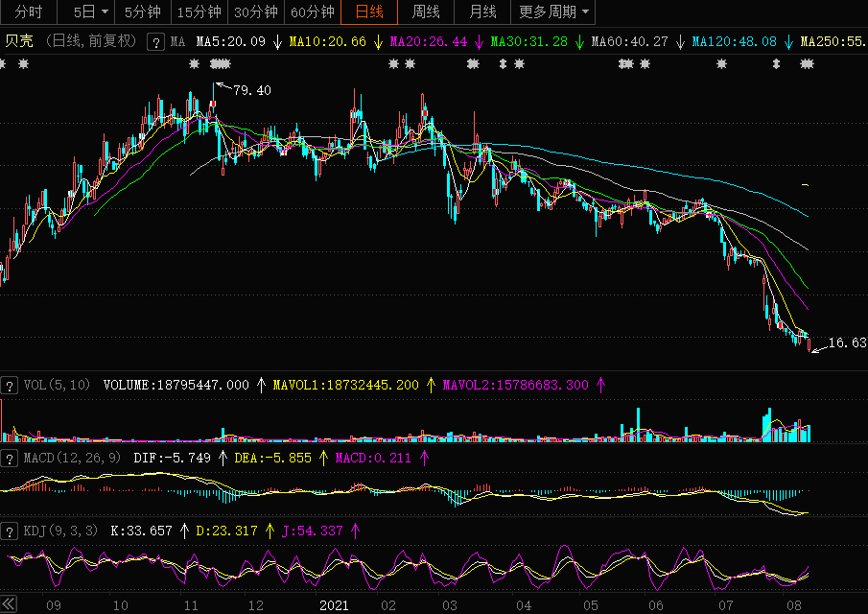Image resolution: width=868 pixels, height=614 pixels.
Task: Switch to the 分时 intraday tab
Action: [x=28, y=12]
